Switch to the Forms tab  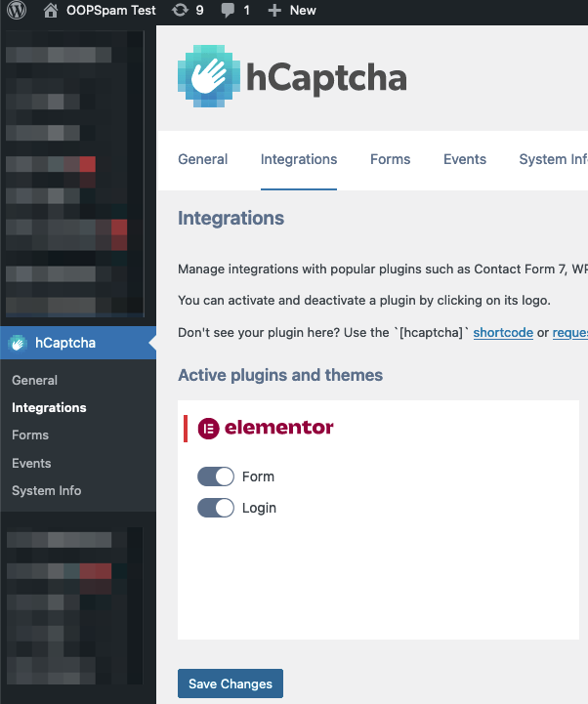tap(390, 159)
